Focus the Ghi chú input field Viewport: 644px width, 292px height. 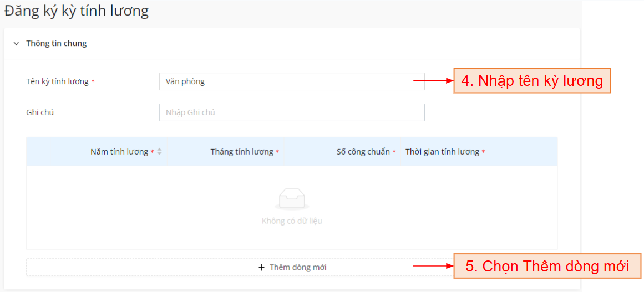click(x=291, y=112)
